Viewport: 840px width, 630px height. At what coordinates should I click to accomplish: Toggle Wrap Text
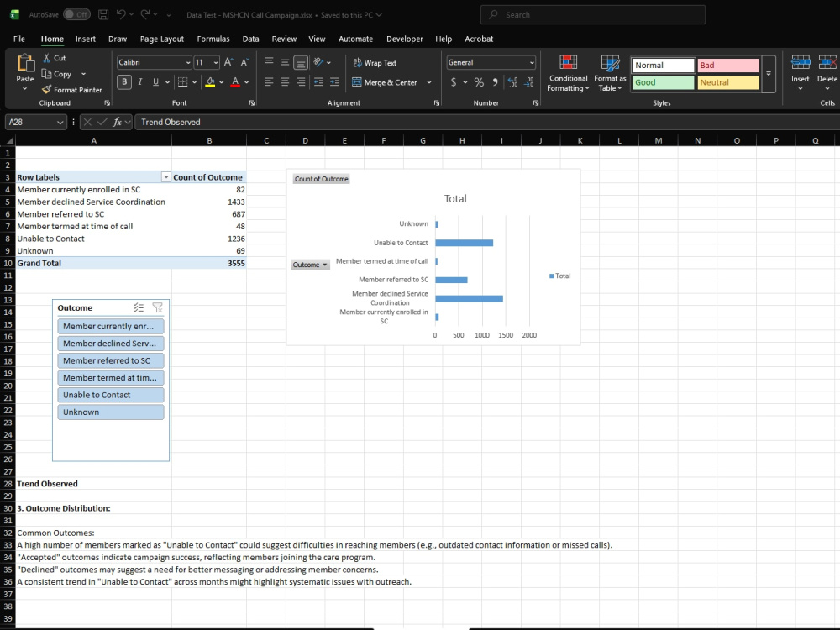click(x=375, y=63)
